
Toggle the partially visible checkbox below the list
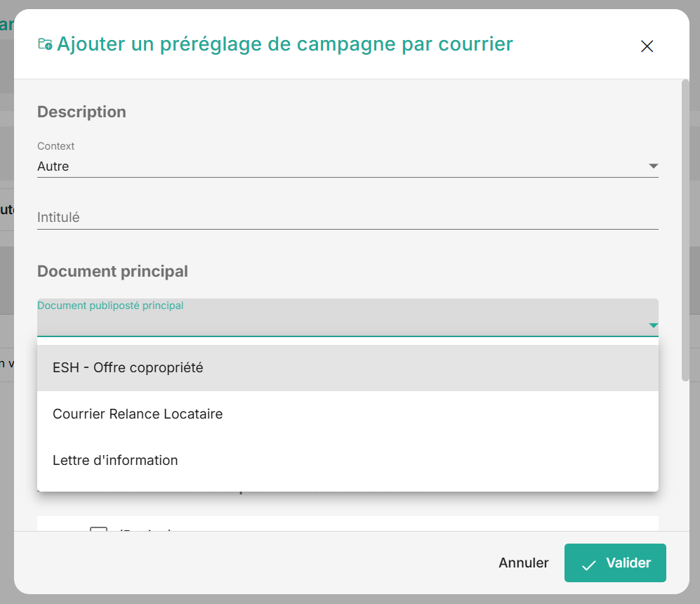click(98, 528)
